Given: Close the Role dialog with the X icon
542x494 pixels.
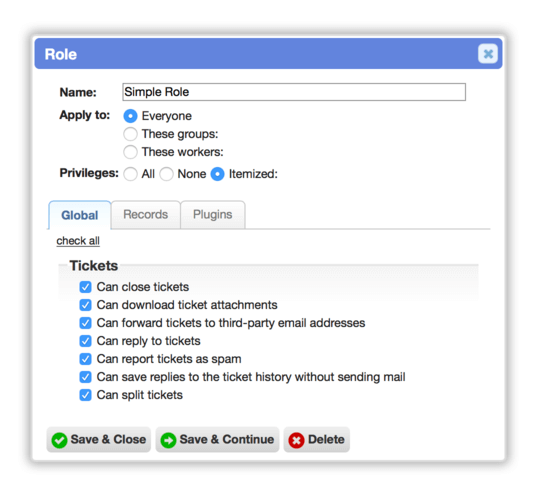Looking at the screenshot, I should coord(488,54).
